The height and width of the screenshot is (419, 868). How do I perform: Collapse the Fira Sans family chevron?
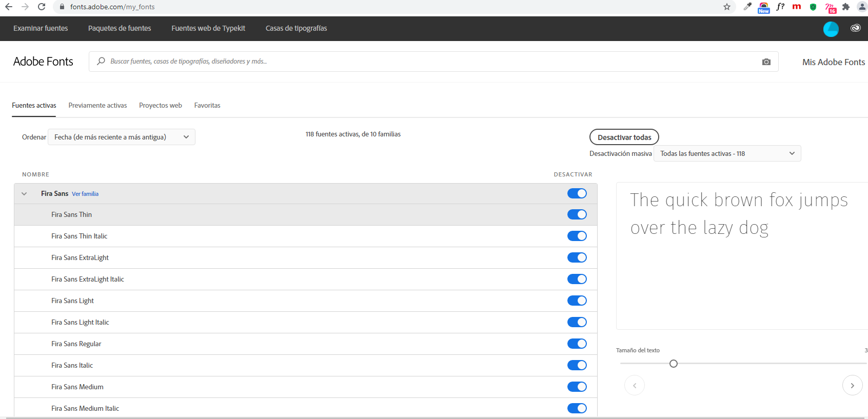tap(24, 194)
